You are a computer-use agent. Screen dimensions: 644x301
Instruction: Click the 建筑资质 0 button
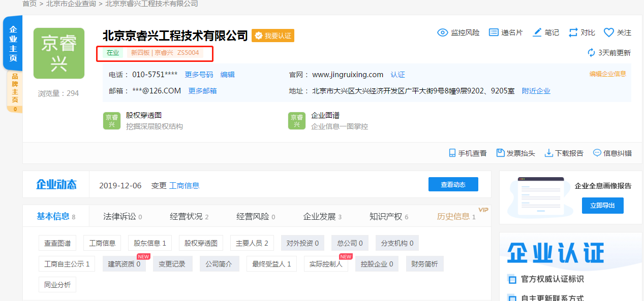124,264
